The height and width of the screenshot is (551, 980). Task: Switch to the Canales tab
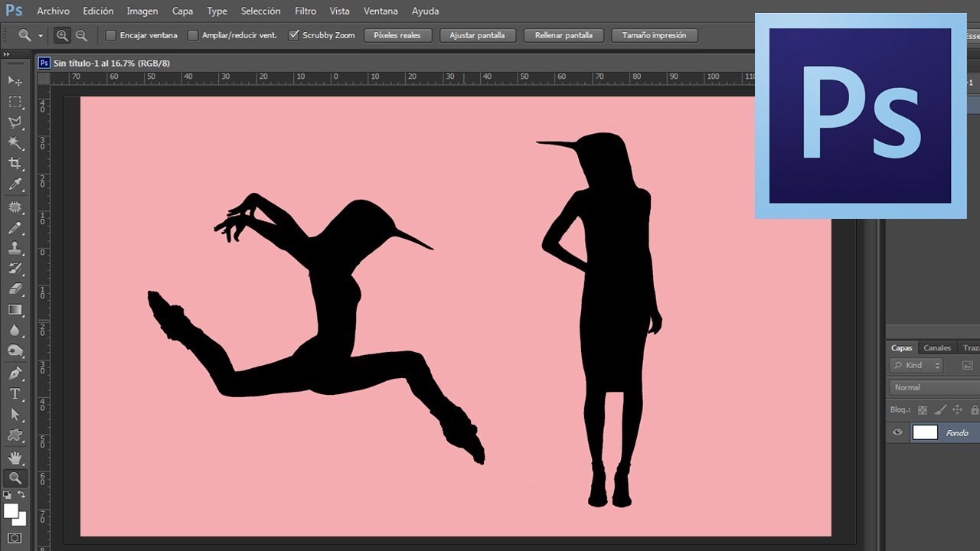coord(937,347)
